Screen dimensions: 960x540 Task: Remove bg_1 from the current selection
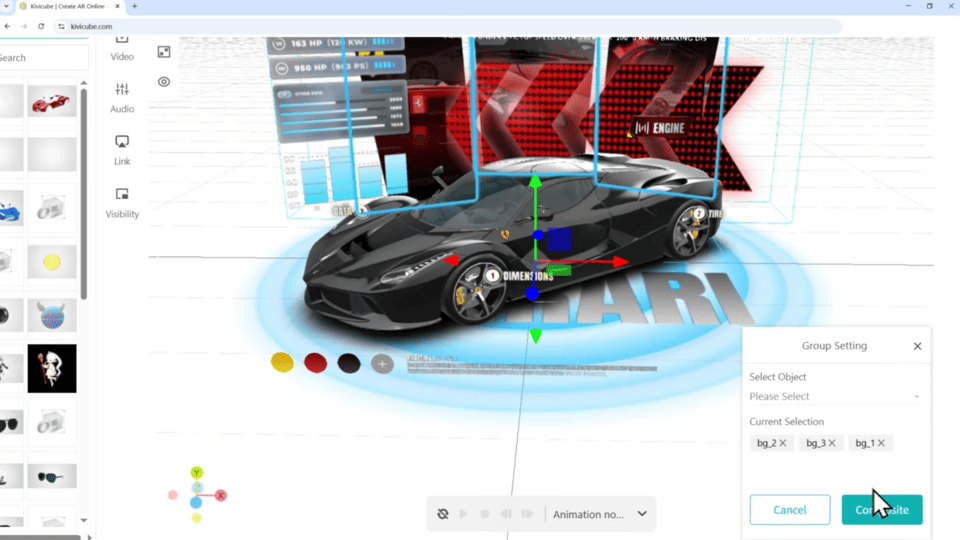point(881,443)
